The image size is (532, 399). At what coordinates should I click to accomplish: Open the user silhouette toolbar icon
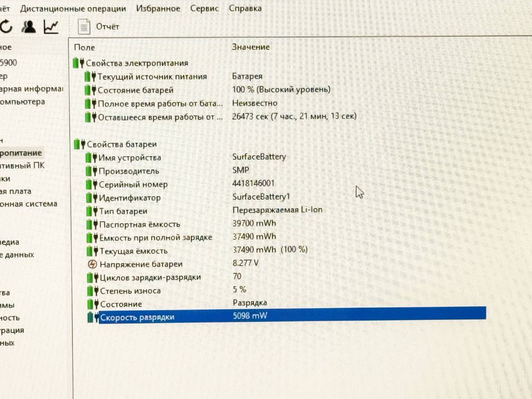[x=29, y=27]
